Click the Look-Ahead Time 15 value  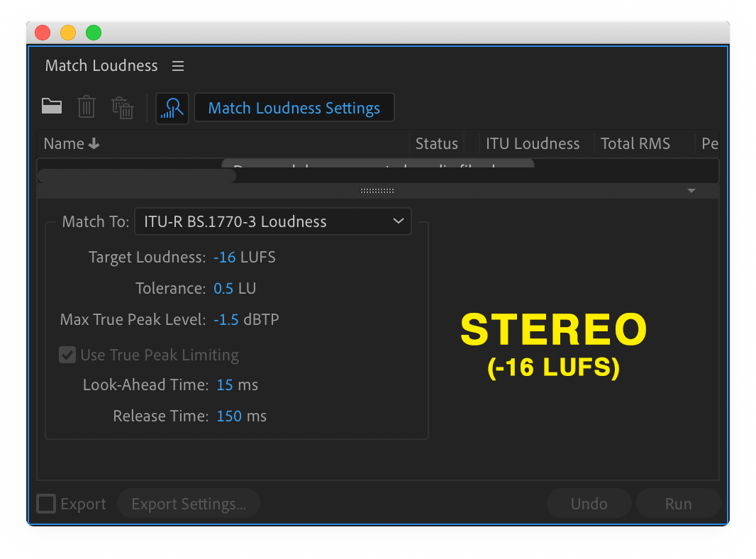pyautogui.click(x=225, y=385)
